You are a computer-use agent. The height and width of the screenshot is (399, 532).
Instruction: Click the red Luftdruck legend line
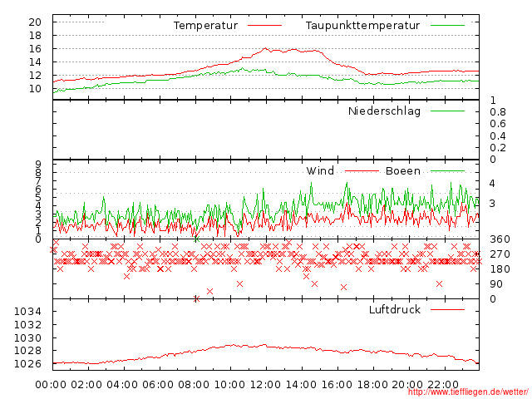[447, 309]
